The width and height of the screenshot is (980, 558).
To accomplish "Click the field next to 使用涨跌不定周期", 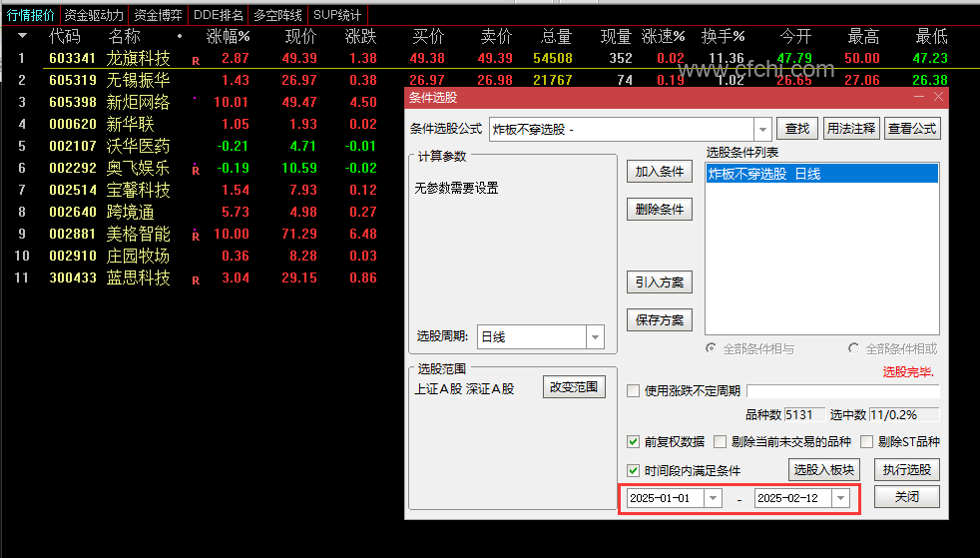I will [843, 391].
